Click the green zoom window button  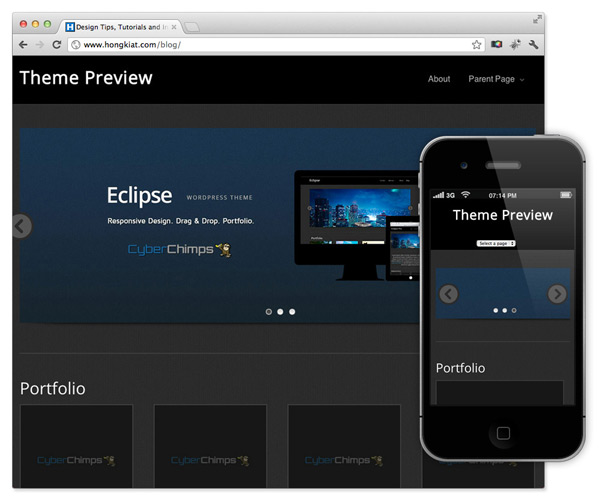pyautogui.click(x=47, y=24)
